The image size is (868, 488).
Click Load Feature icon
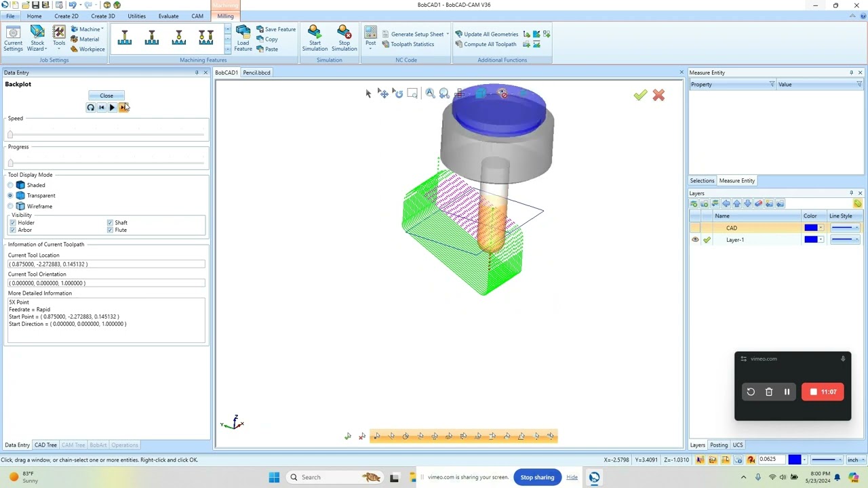click(x=243, y=39)
